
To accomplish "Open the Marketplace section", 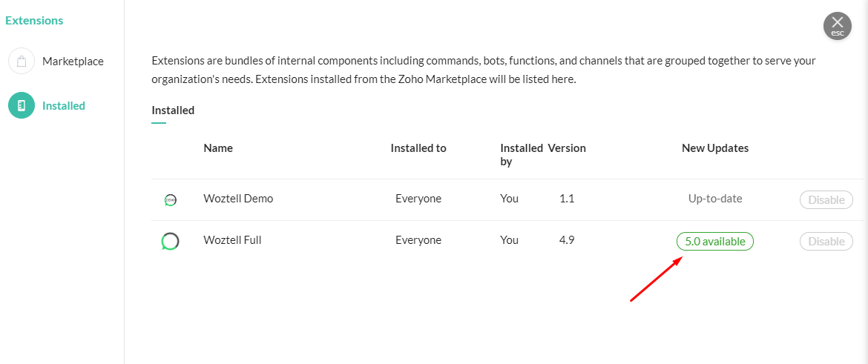I will (x=72, y=62).
